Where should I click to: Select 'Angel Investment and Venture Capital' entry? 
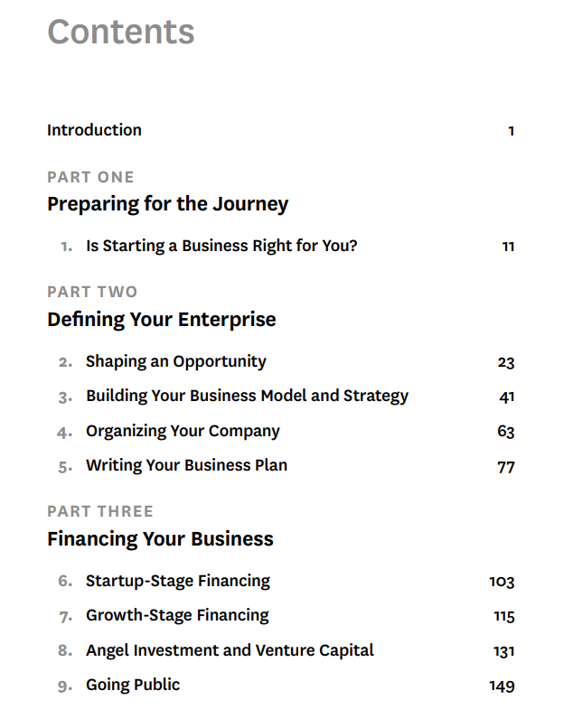click(230, 650)
